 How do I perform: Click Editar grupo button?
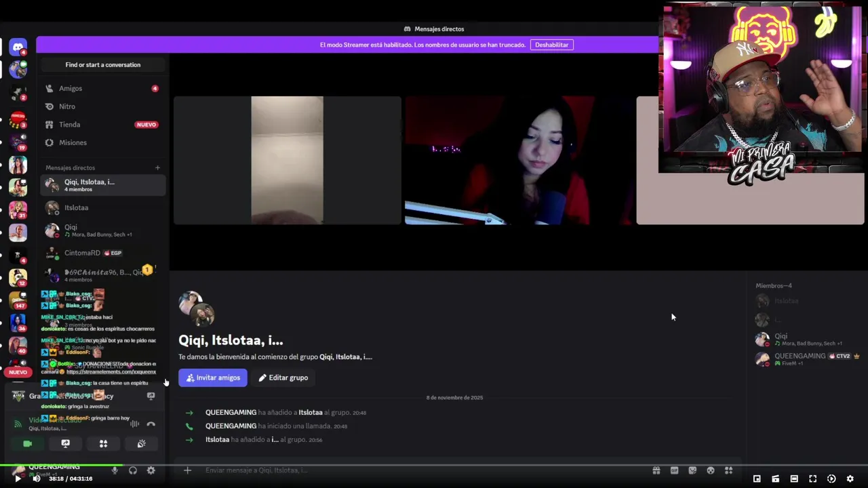point(283,378)
